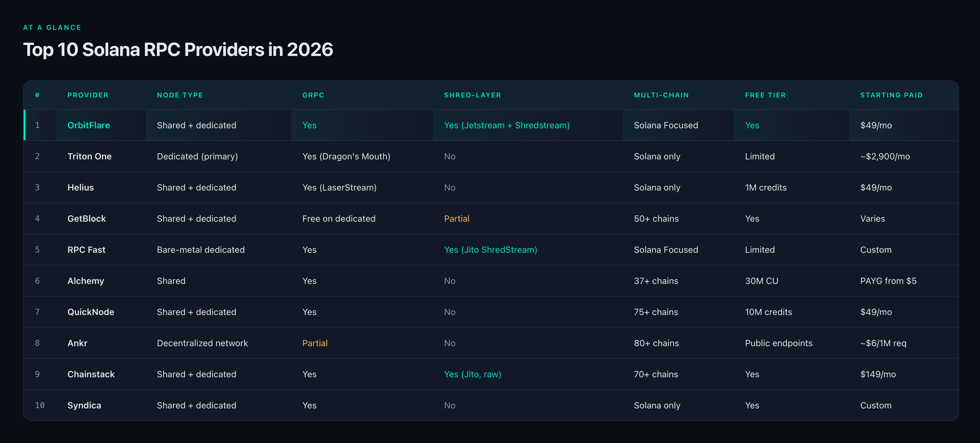This screenshot has width=980, height=443.
Task: Click Syndica's "Solana only" multi-chain cell
Action: coord(657,406)
